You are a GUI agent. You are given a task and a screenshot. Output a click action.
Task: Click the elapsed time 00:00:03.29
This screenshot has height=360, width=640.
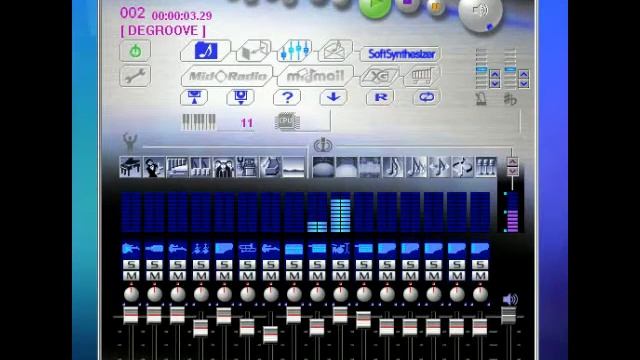click(182, 16)
